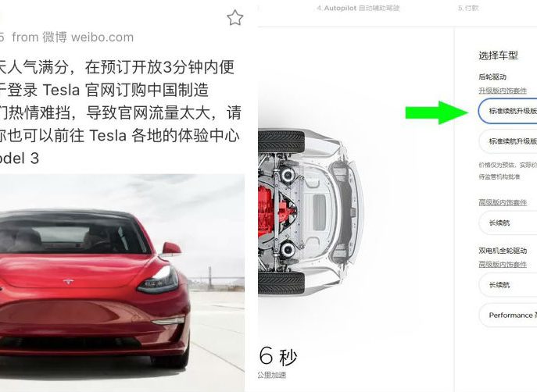
Task: Open the red Tesla Model 3 photo
Action: coord(122,283)
